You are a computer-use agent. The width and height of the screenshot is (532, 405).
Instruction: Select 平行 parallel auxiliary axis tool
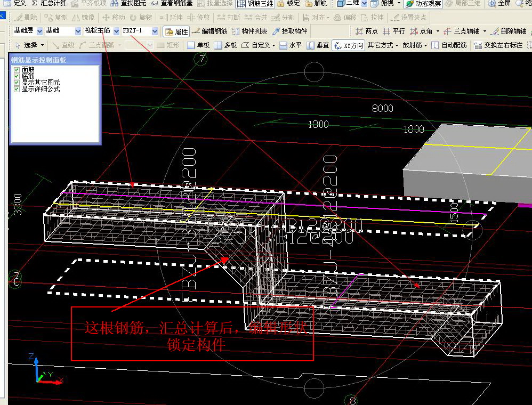[393, 31]
